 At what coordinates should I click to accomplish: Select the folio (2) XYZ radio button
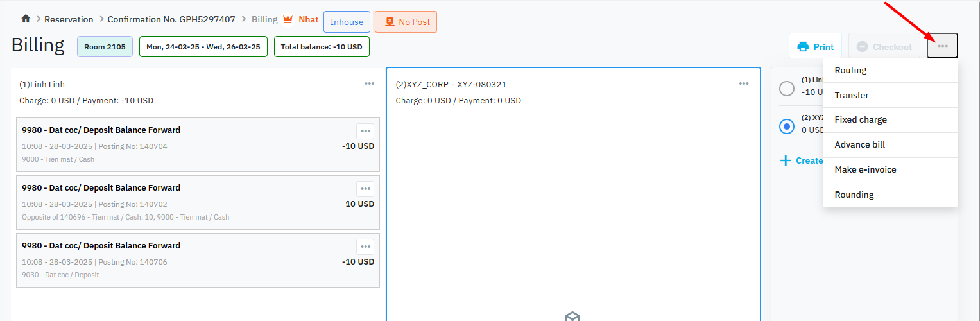[786, 126]
